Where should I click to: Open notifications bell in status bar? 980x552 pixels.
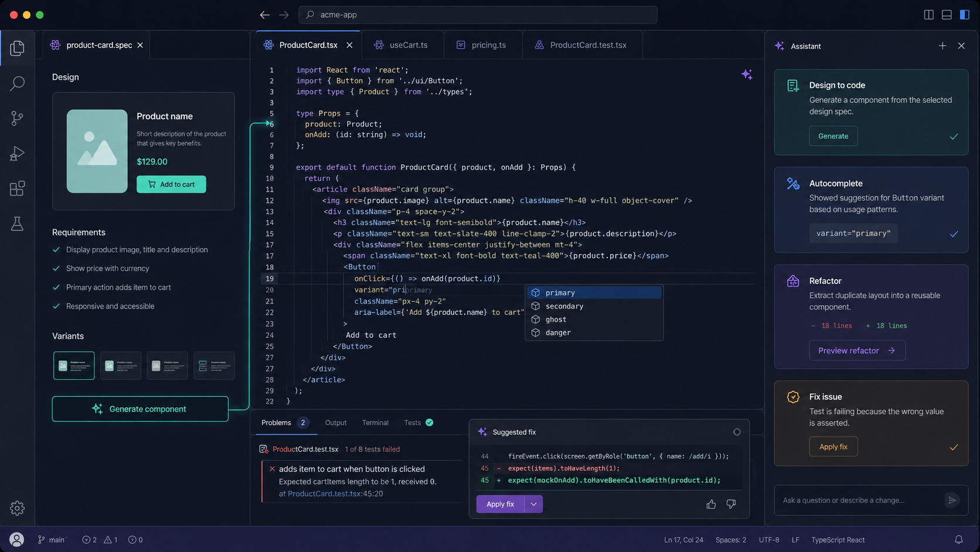click(x=959, y=540)
